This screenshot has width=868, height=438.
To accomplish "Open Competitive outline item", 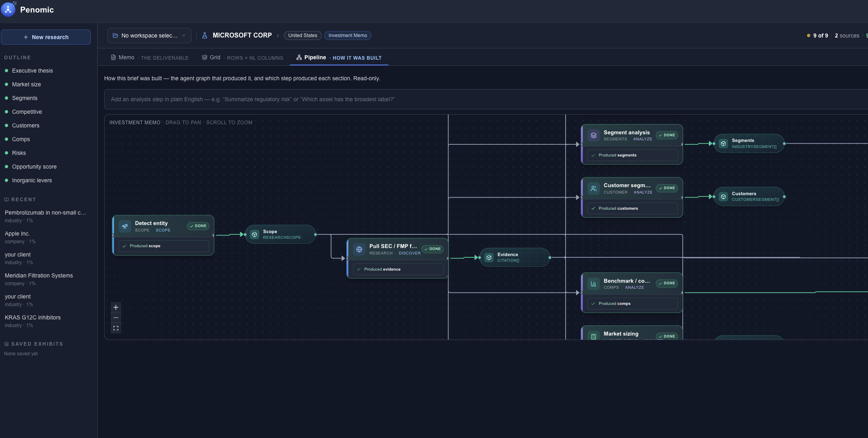I will pyautogui.click(x=27, y=112).
